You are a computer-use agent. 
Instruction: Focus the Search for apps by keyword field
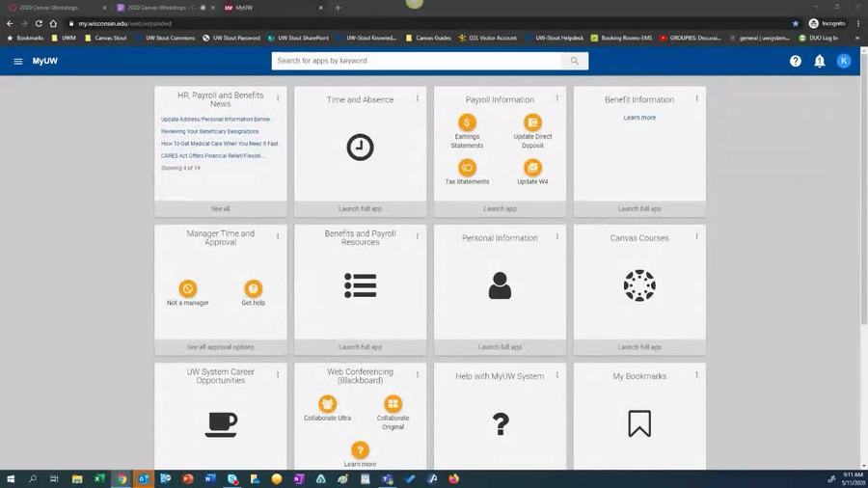[x=417, y=61]
